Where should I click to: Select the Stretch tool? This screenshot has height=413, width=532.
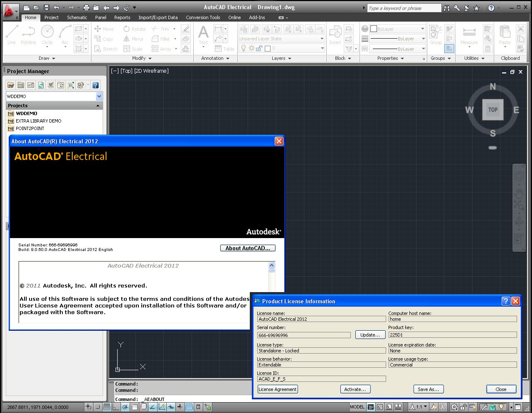[x=106, y=49]
